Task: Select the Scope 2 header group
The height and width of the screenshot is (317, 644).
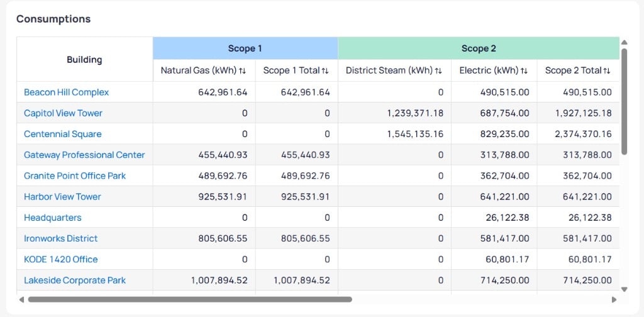Action: 479,48
